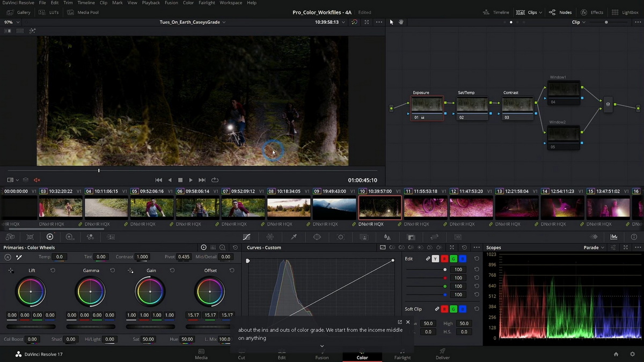Open the project home icon
Screen dimensions: 644x362
tap(616, 354)
